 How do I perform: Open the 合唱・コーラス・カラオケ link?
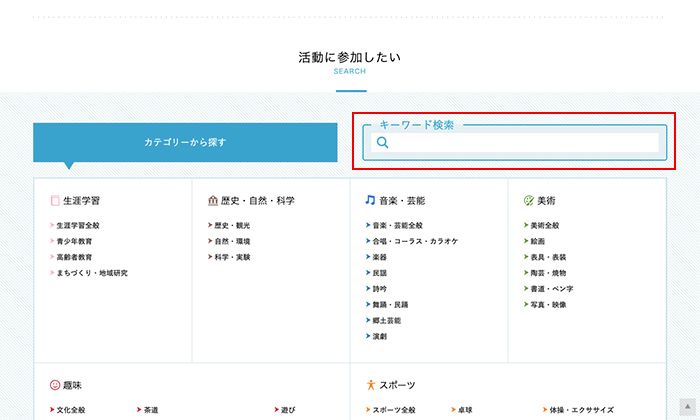point(415,241)
